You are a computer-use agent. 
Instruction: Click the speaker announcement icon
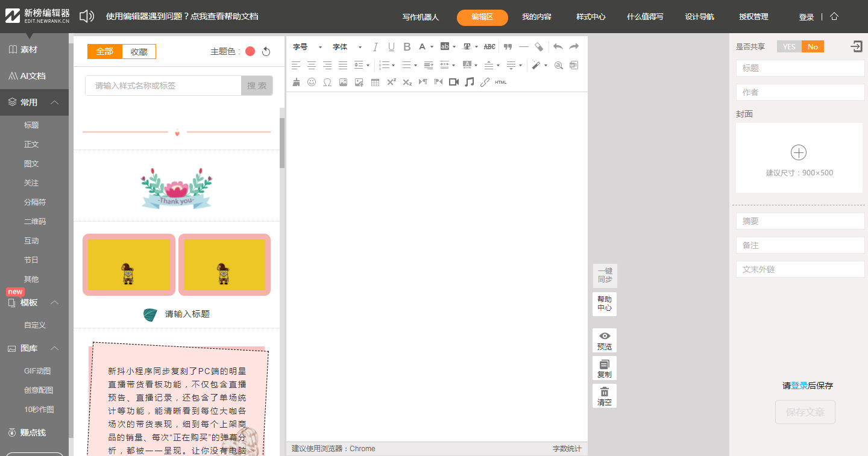[87, 16]
